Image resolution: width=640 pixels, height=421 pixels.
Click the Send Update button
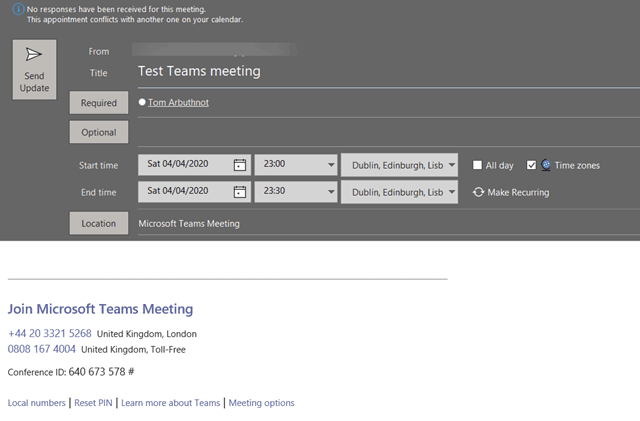coord(34,69)
